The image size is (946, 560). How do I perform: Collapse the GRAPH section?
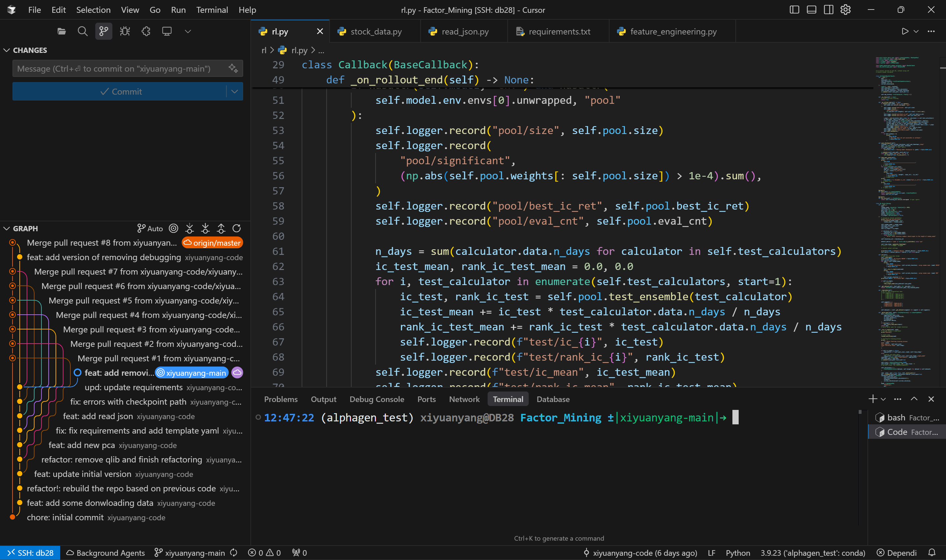click(7, 228)
